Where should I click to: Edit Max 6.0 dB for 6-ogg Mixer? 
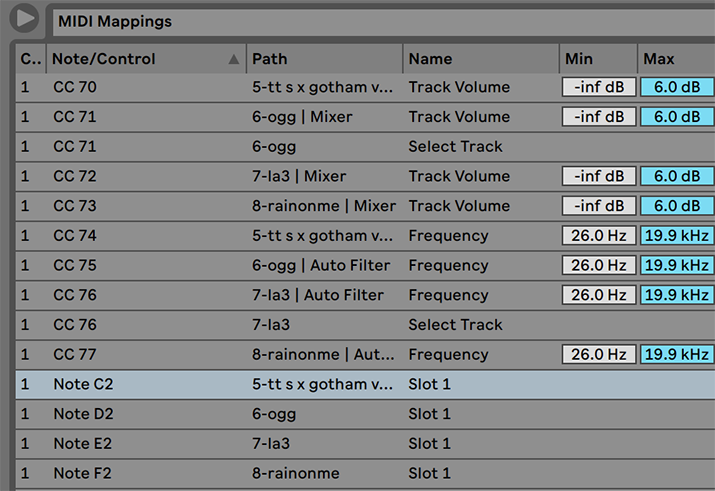tap(677, 117)
